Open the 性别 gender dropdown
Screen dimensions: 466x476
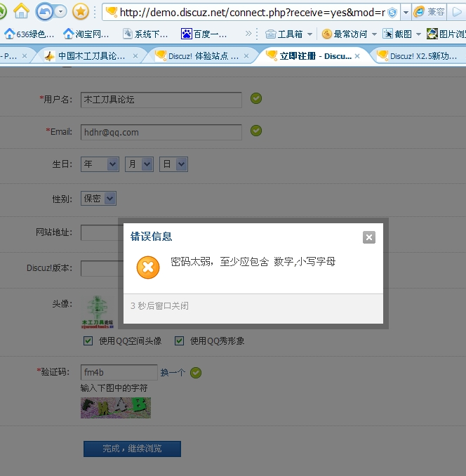(98, 199)
